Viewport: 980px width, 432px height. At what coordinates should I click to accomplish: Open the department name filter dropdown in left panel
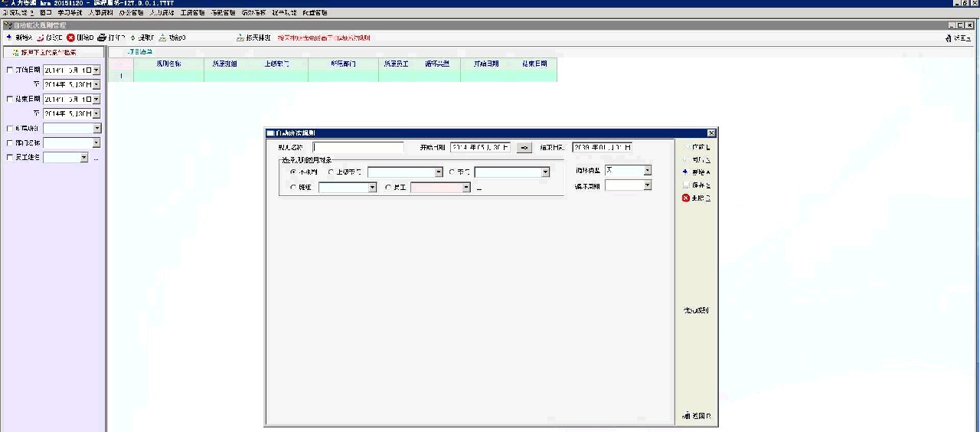tap(96, 143)
